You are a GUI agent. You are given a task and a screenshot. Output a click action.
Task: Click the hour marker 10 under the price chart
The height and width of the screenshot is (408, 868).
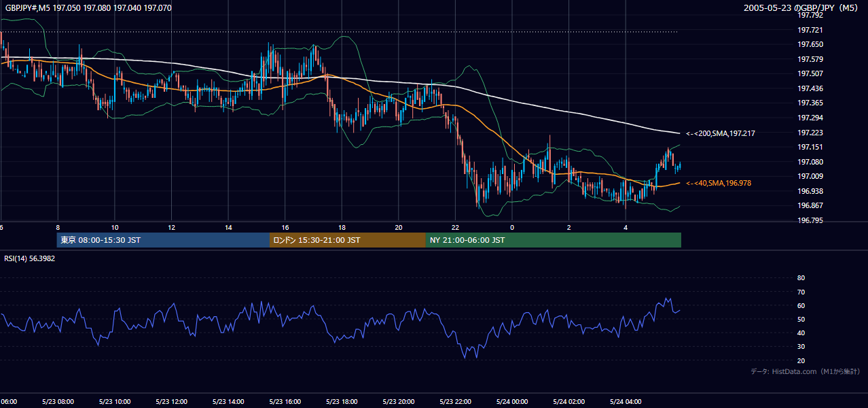point(115,227)
